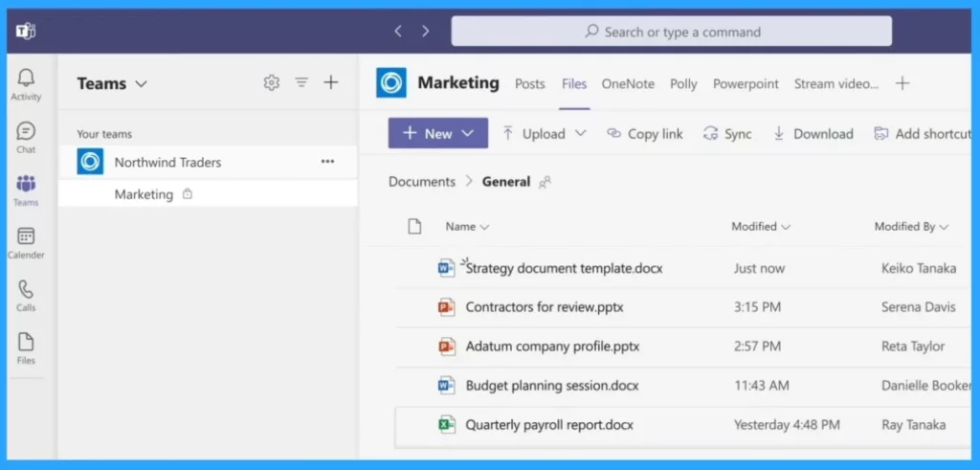Open more options for Northwind Traders
The width and height of the screenshot is (980, 470).
click(x=327, y=162)
